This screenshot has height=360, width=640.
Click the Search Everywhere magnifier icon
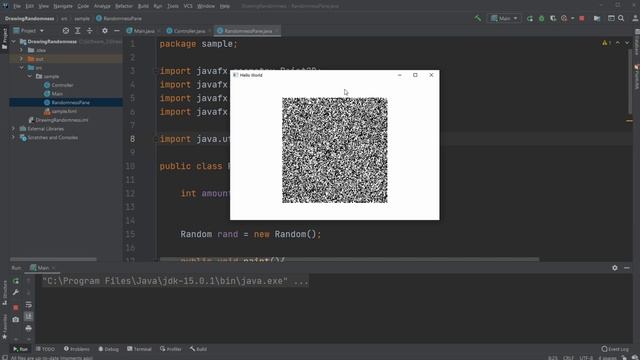coord(621,18)
